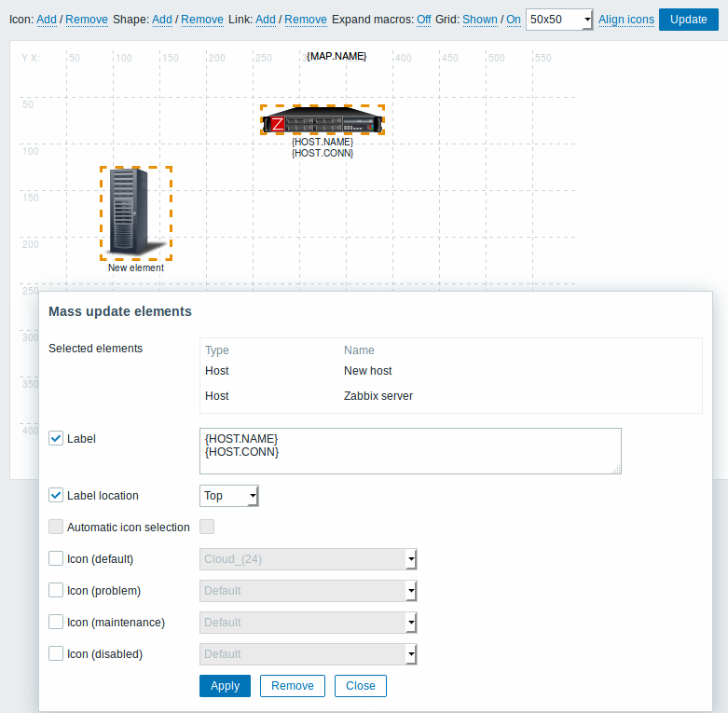
Task: Click the Align icons link
Action: (625, 19)
